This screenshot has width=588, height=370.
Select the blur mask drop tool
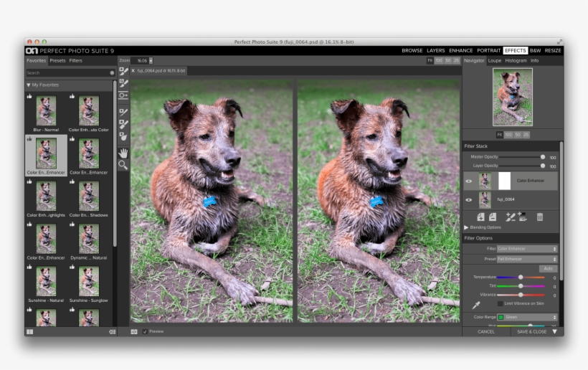123,136
